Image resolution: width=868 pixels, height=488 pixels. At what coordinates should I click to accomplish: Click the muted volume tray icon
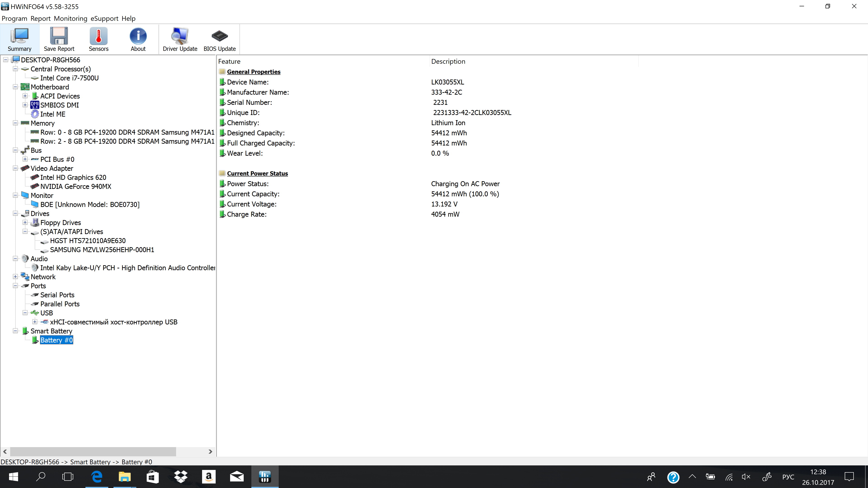pyautogui.click(x=746, y=476)
